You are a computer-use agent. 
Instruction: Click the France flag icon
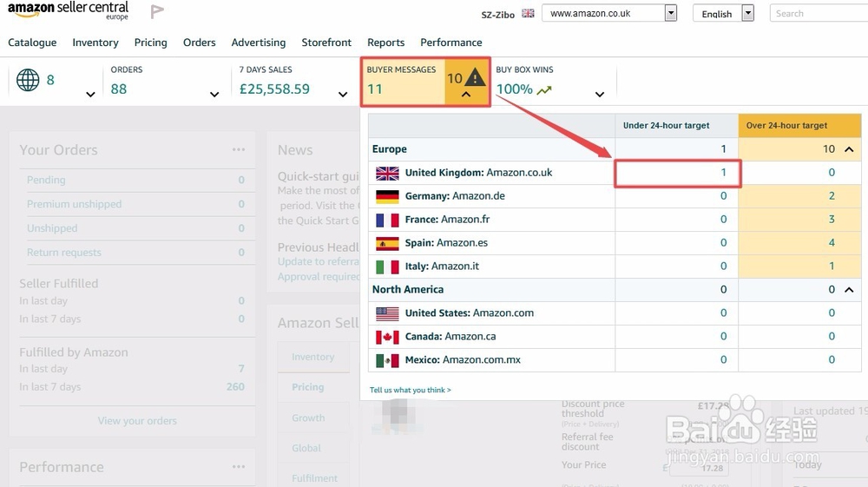(x=387, y=220)
